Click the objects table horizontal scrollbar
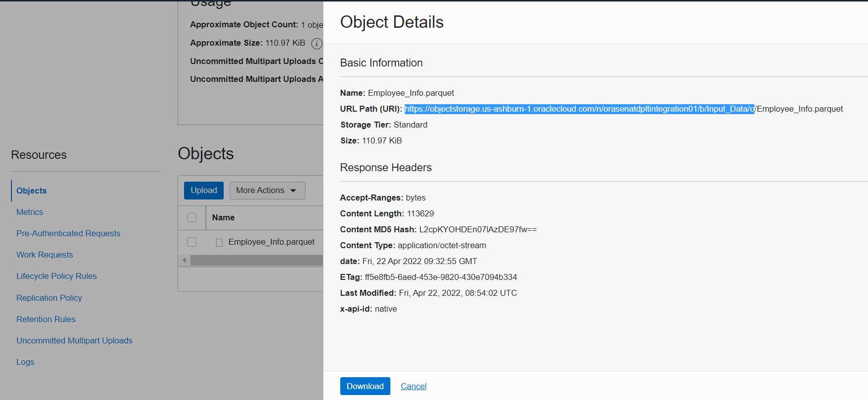This screenshot has height=400, width=868. pos(256,260)
